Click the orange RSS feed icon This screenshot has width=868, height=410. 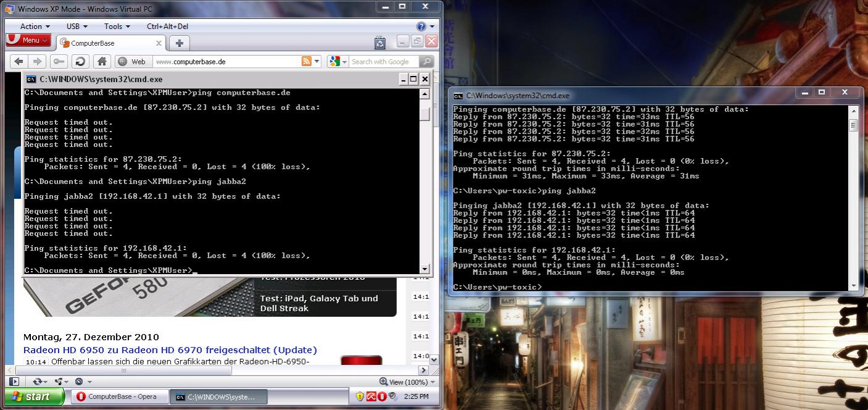point(306,61)
